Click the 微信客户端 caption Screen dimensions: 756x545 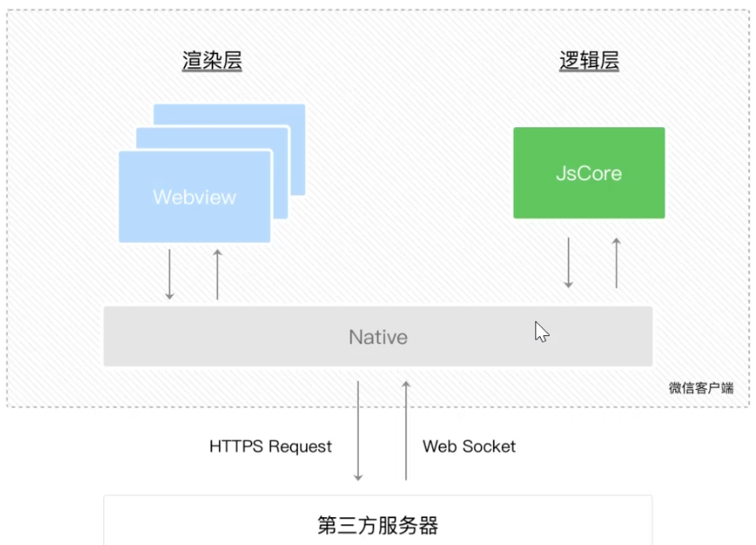[x=700, y=387]
